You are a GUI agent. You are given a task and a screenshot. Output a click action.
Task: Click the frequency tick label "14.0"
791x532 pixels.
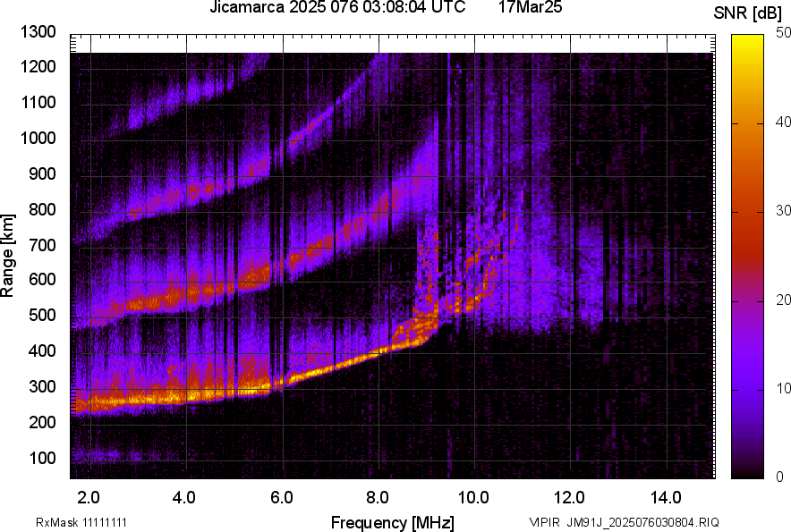pyautogui.click(x=666, y=498)
